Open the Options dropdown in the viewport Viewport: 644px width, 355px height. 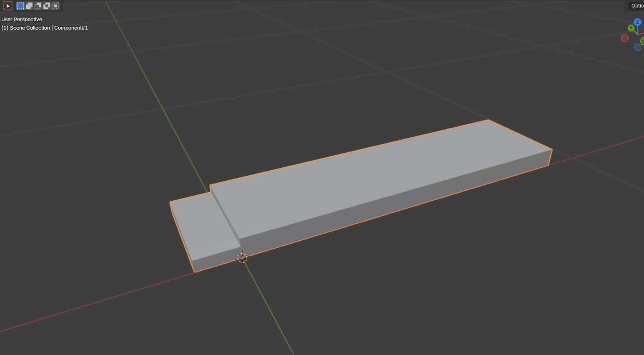coord(635,6)
